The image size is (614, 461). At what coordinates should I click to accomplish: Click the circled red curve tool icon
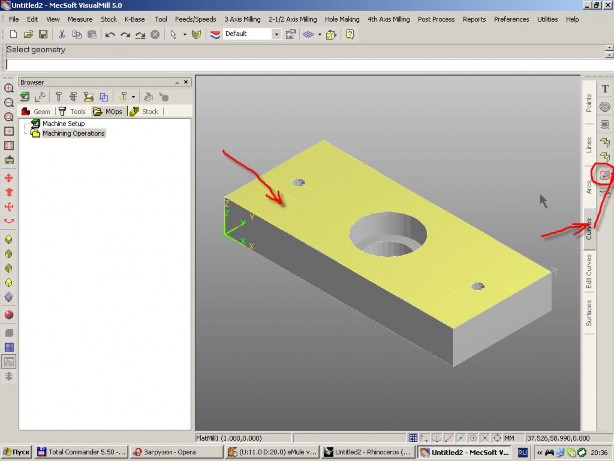click(x=605, y=175)
